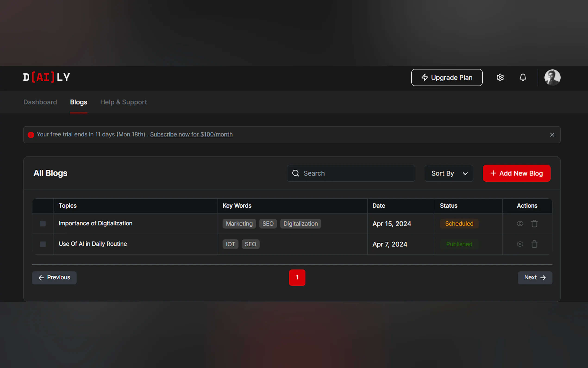This screenshot has height=368, width=588.
Task: Click Add New Blog button
Action: pos(516,173)
